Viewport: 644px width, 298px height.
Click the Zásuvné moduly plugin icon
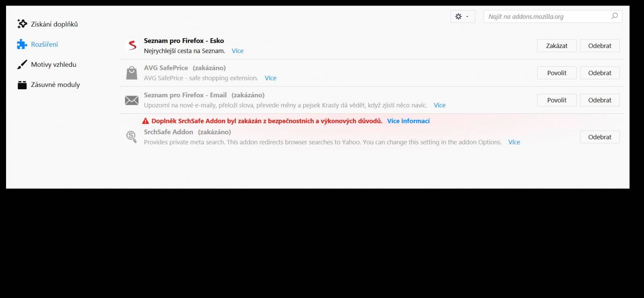tap(22, 85)
